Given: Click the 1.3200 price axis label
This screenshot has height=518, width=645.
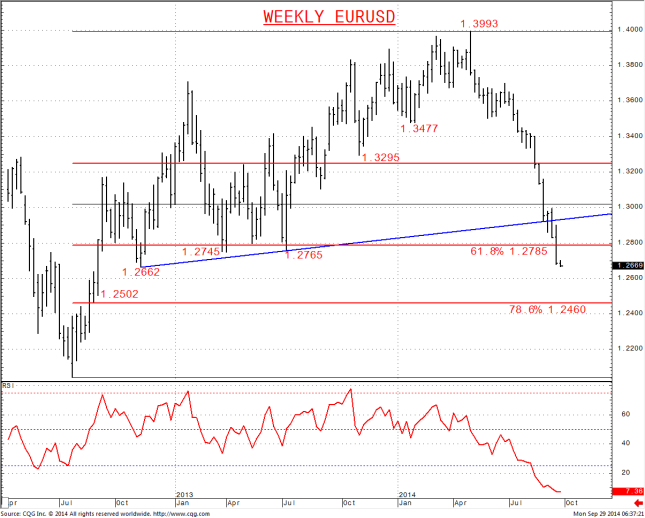Looking at the screenshot, I should [x=630, y=172].
